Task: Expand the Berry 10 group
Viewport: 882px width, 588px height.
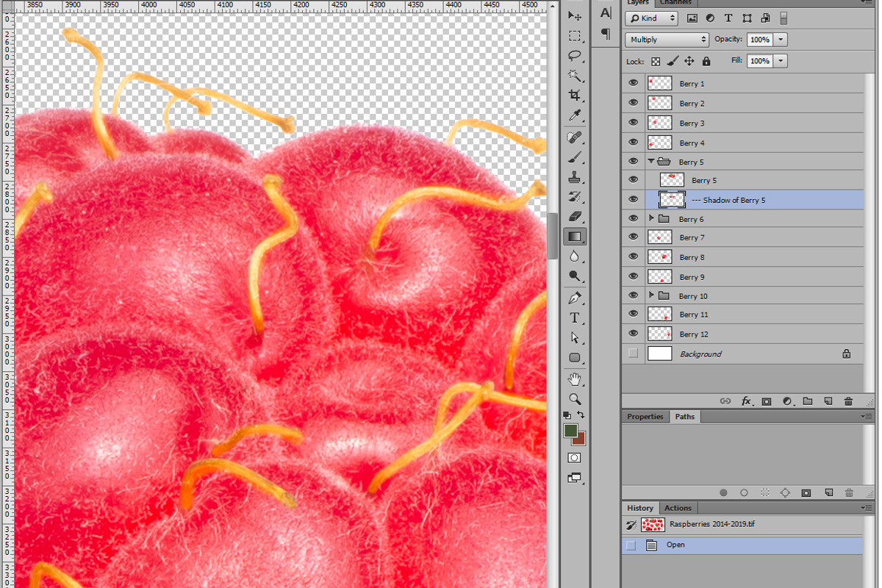Action: click(651, 295)
